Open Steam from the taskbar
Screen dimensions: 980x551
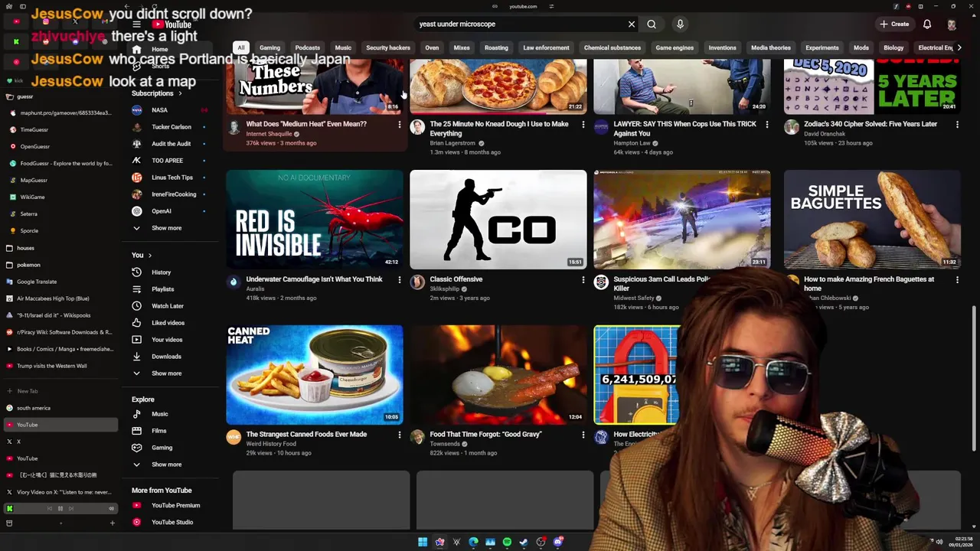click(524, 542)
